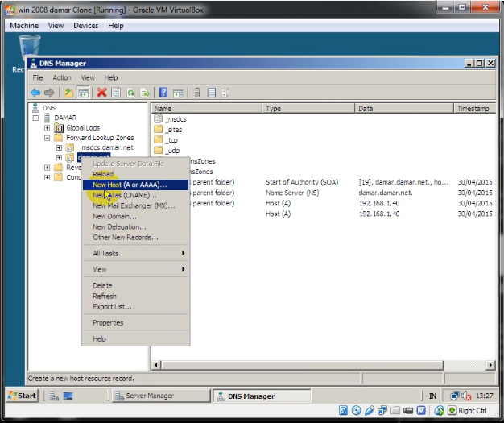The image size is (504, 423).
Task: Expand the _msdcs.damar.net zone
Action: (x=59, y=147)
